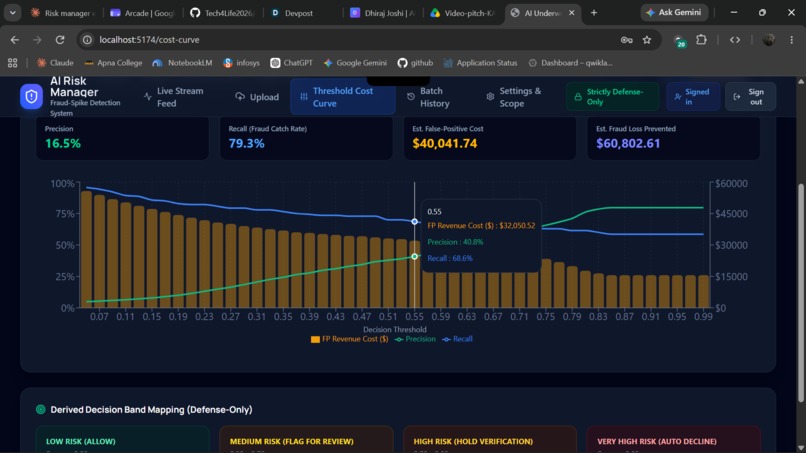806x453 pixels.
Task: Click the 0.07 threshold axis label
Action: pyautogui.click(x=99, y=317)
